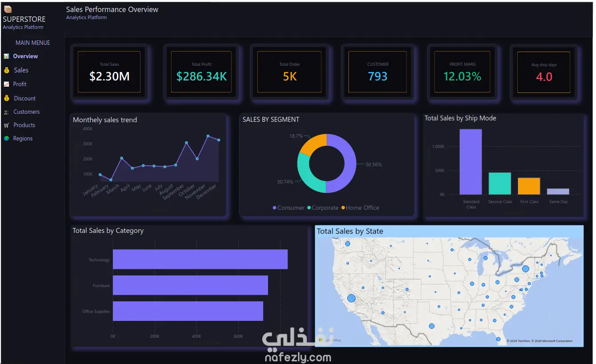
Task: Click the November data point on trend line
Action: (x=208, y=136)
